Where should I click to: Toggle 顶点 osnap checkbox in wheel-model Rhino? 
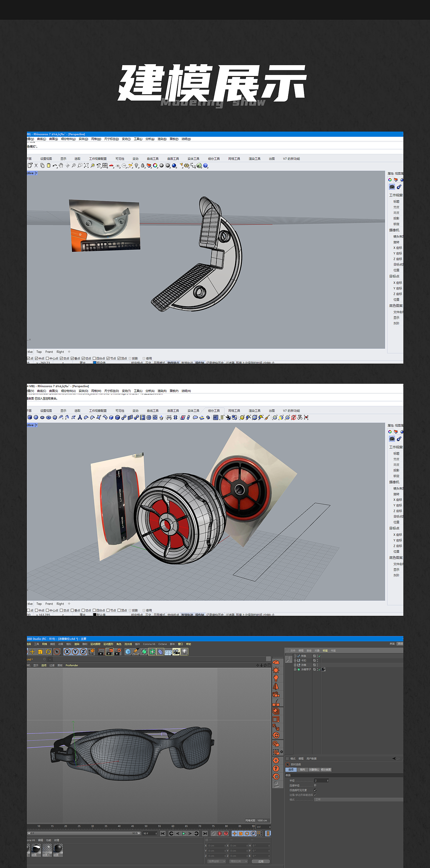tap(119, 610)
